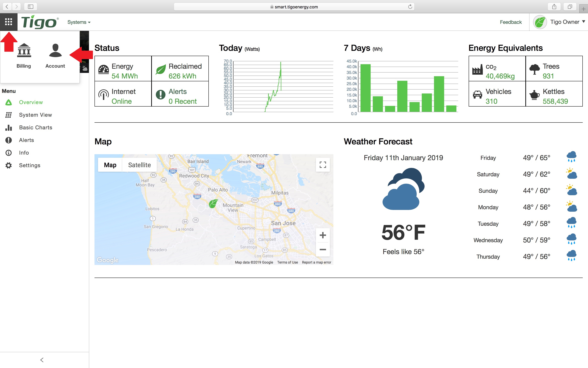Open the apps grid menu icon

[9, 22]
